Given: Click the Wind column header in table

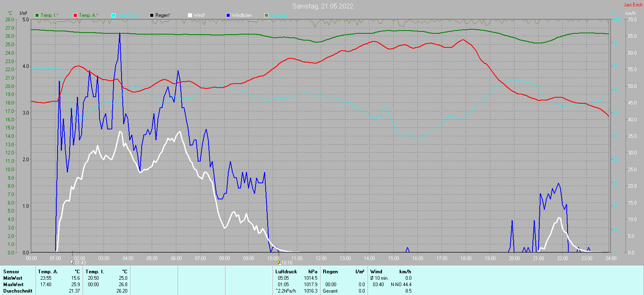Looking at the screenshot, I should point(376,272).
